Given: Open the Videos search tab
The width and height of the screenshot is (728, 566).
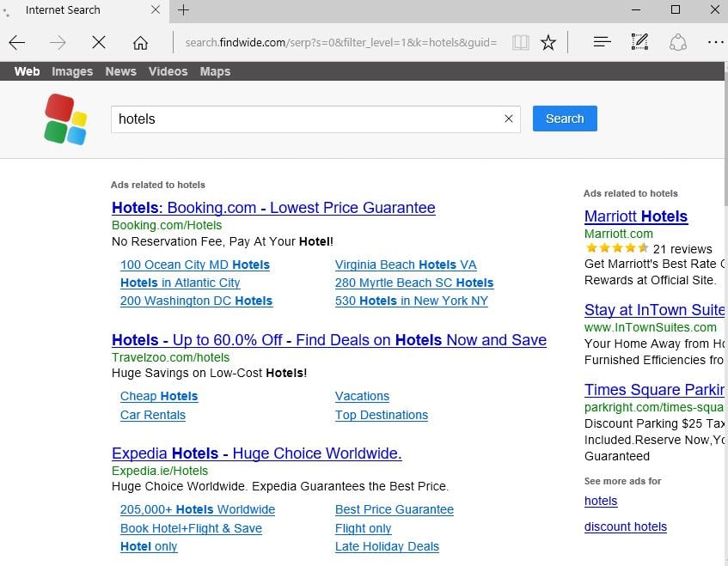Looking at the screenshot, I should (x=168, y=71).
